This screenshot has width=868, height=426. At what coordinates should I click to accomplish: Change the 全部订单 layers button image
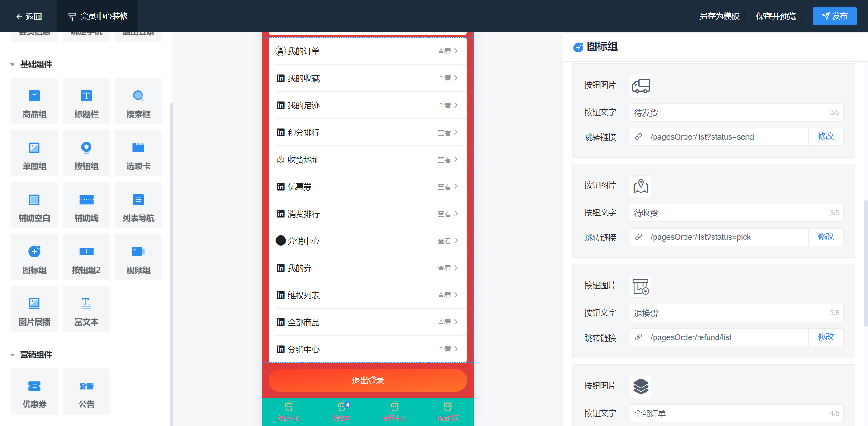pos(641,387)
